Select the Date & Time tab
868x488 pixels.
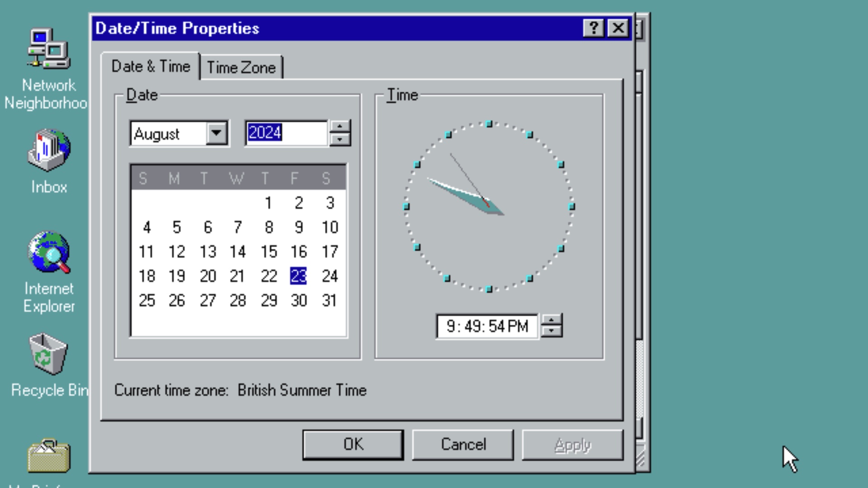151,67
